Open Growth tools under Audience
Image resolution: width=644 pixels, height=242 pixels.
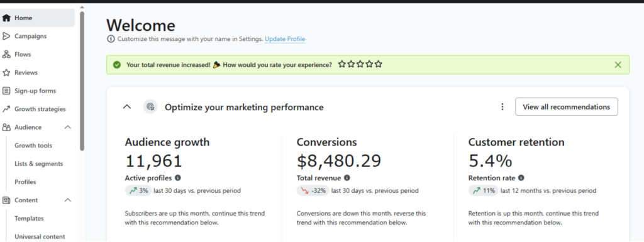[33, 146]
